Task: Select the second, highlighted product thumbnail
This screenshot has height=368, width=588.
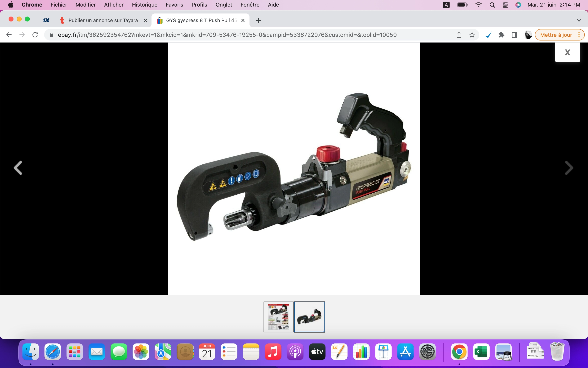Action: coord(309,317)
